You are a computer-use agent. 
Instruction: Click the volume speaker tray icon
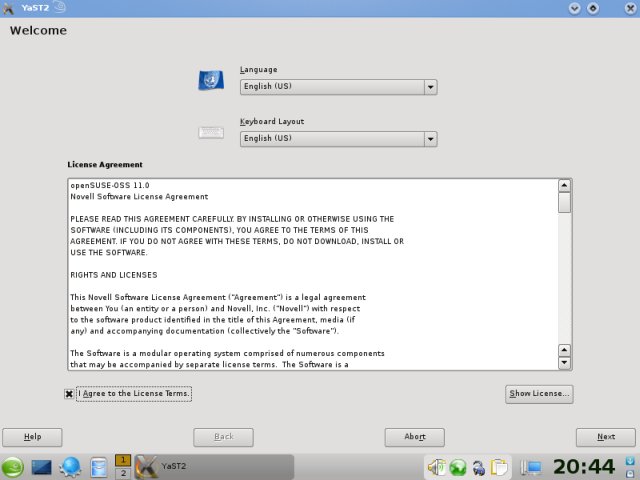[x=436, y=467]
